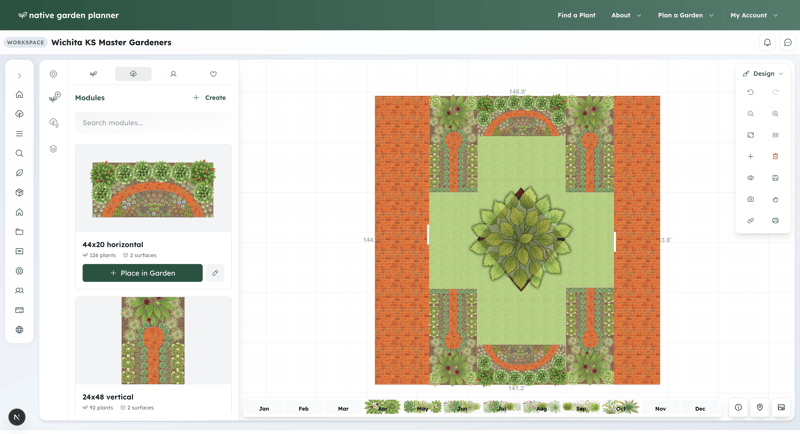Screen dimensions: 800x434
Task: Open the Find a Plant menu item
Action: tap(576, 15)
